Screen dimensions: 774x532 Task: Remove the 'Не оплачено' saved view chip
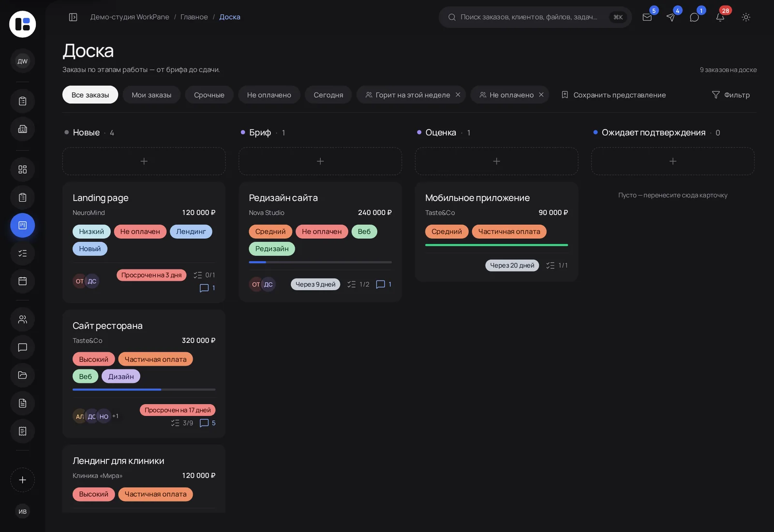click(x=541, y=95)
